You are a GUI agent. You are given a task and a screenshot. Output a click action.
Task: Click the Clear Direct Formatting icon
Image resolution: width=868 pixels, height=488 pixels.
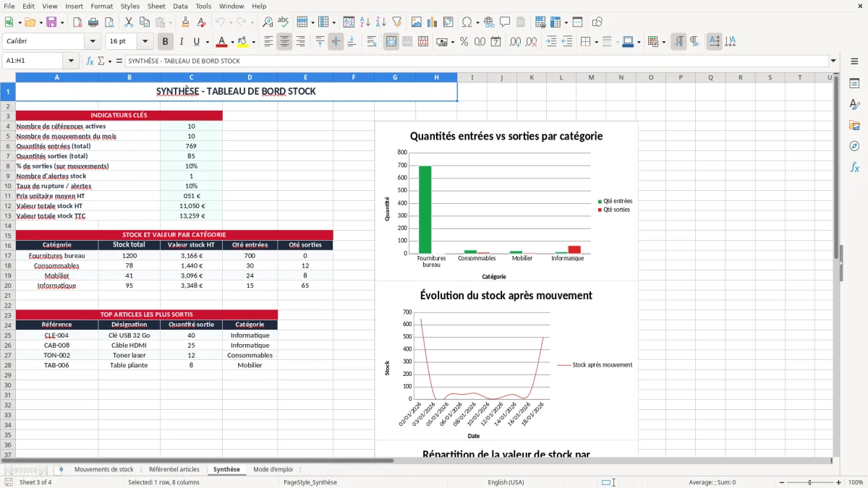[200, 22]
